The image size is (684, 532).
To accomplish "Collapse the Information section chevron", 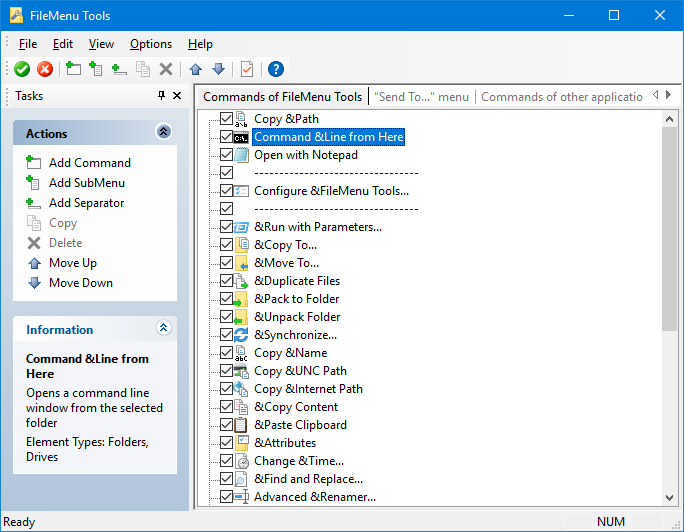I will pyautogui.click(x=164, y=327).
